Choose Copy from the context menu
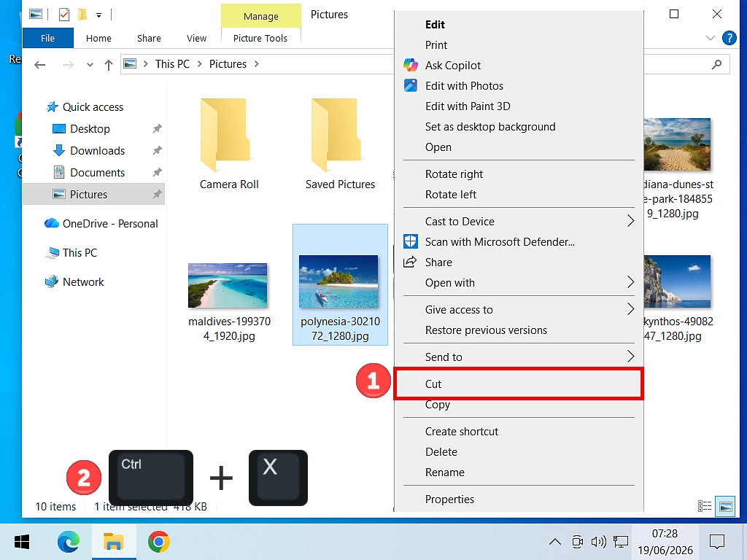This screenshot has width=747, height=560. 519,405
